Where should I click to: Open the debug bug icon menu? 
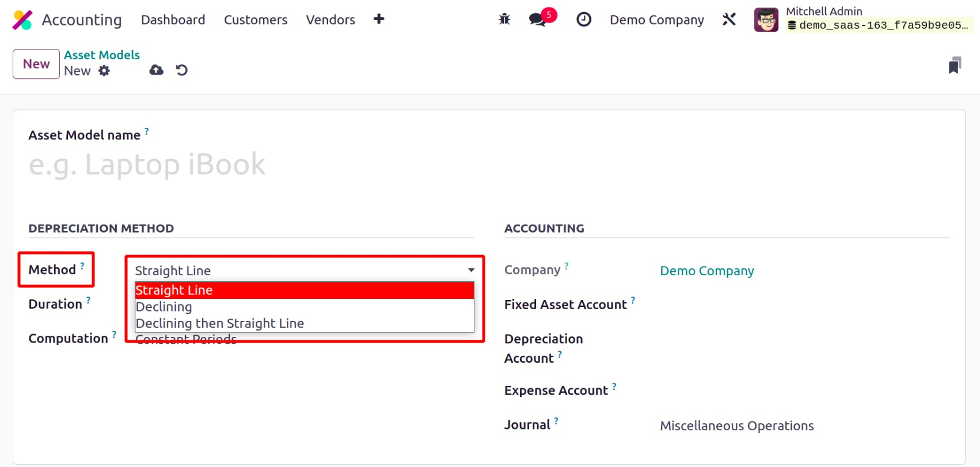click(x=504, y=20)
